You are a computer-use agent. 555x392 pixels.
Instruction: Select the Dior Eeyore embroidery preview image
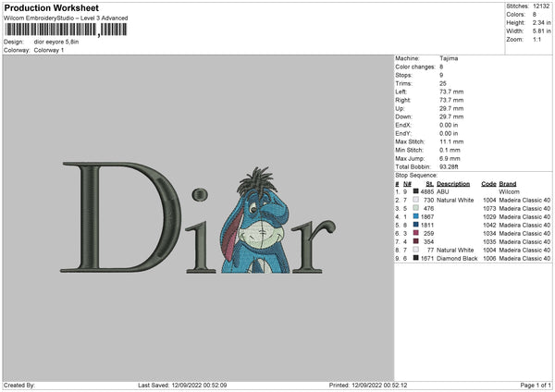[198, 218]
